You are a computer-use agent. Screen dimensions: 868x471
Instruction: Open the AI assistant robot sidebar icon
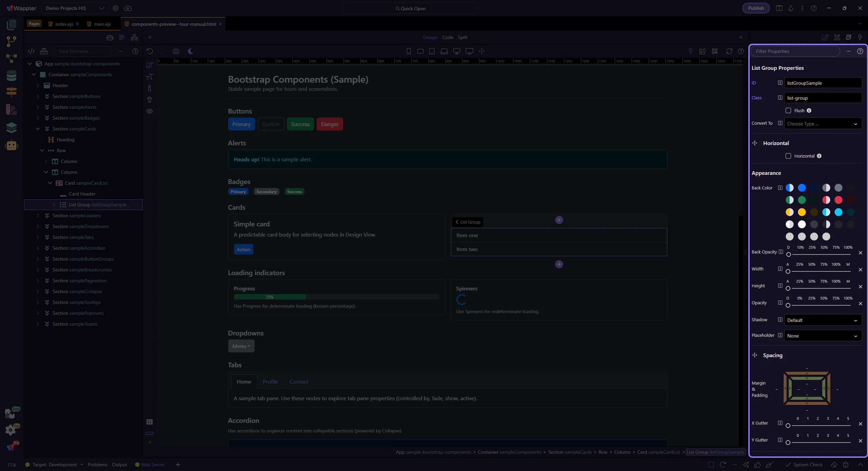11,145
